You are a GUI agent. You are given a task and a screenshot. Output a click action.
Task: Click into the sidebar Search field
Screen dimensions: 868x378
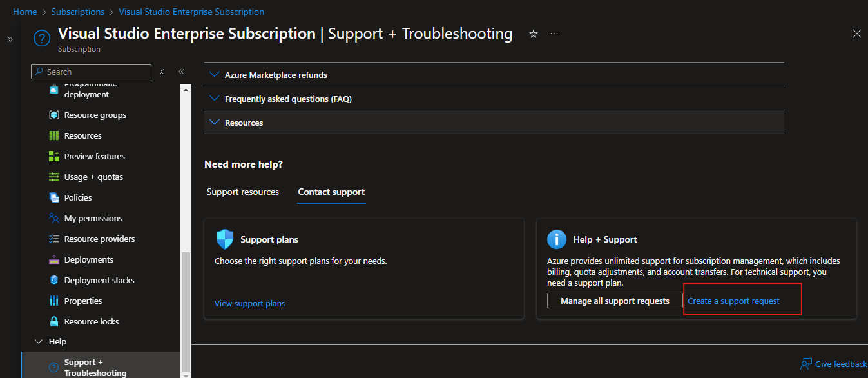click(x=91, y=72)
